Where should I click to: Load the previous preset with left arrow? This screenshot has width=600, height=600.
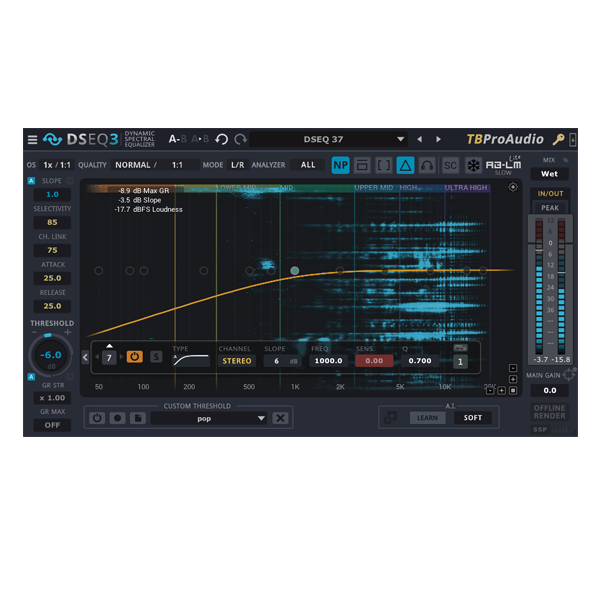pos(420,139)
